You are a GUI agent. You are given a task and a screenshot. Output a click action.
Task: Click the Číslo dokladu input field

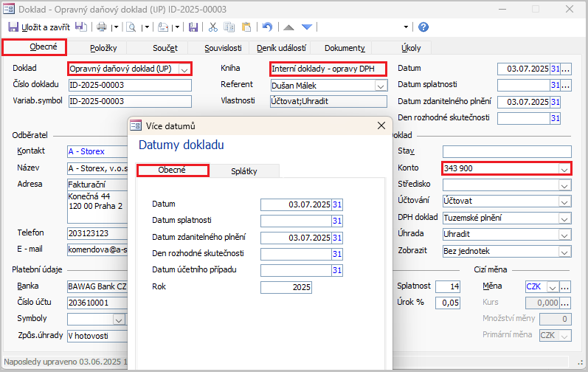click(x=130, y=85)
